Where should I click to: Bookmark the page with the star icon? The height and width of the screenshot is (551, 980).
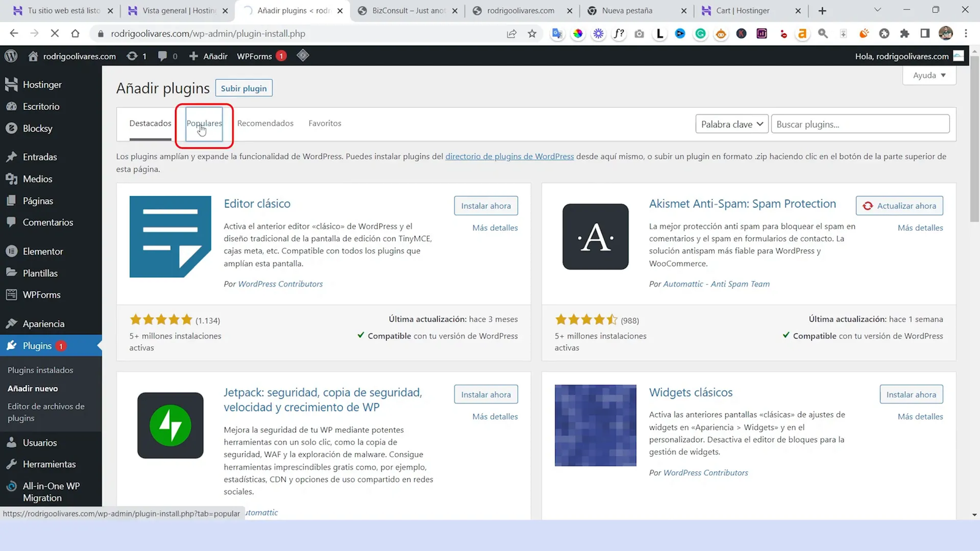tap(532, 34)
